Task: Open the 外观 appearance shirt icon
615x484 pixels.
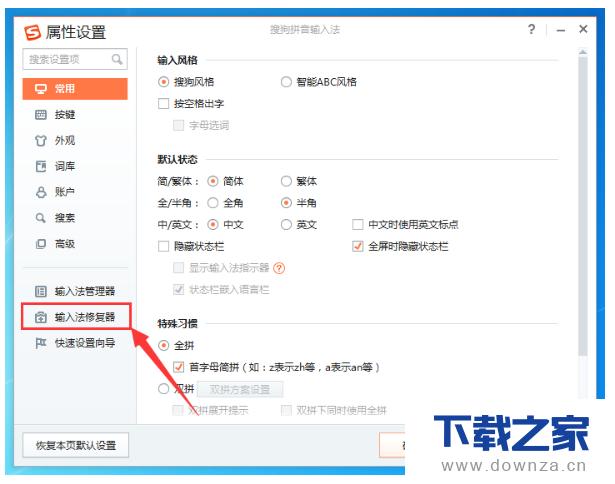Action: 41,141
